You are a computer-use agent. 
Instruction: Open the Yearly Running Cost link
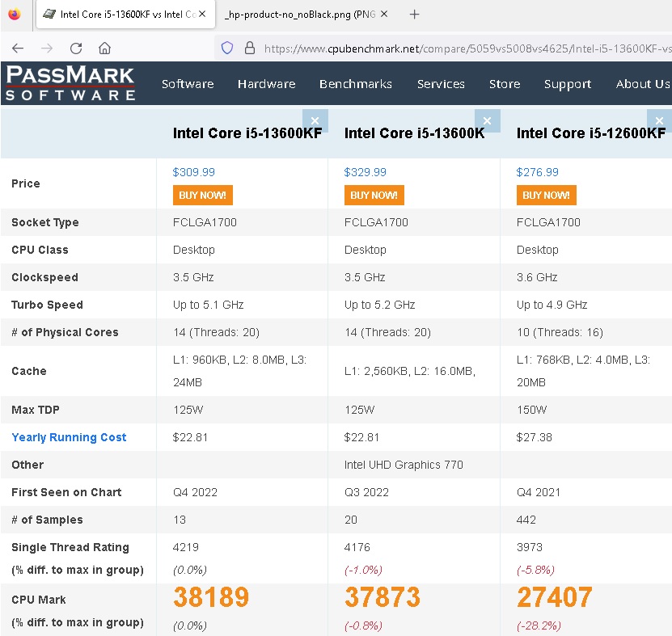[x=69, y=437]
